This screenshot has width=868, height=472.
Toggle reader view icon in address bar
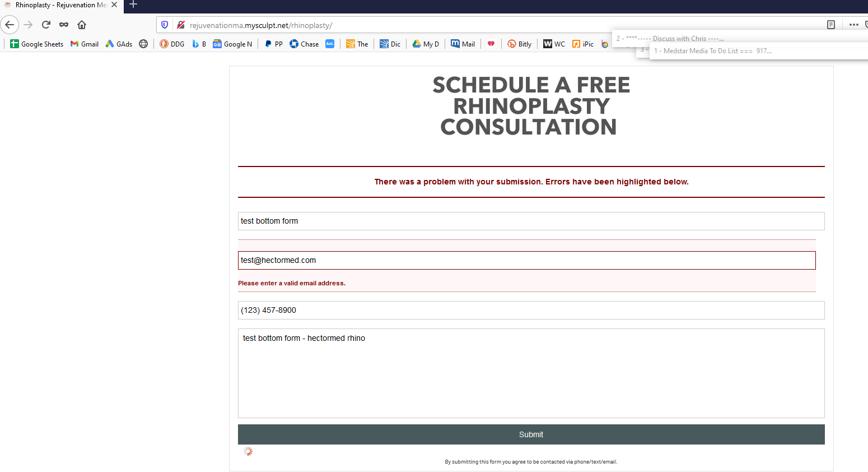(831, 25)
